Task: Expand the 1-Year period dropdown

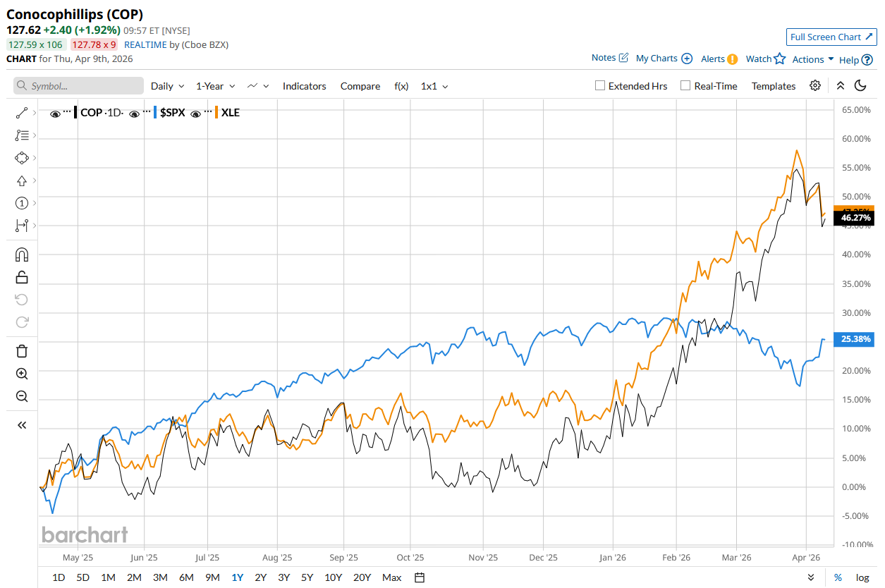Action: (x=215, y=86)
